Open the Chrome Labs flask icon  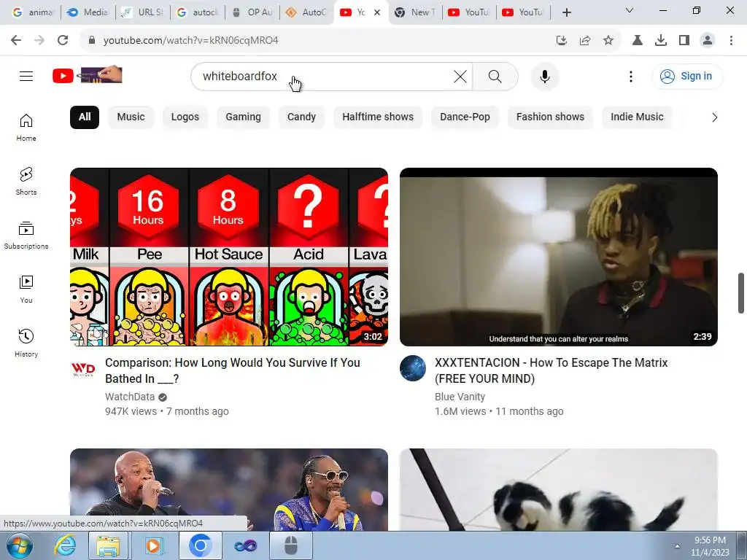638,41
